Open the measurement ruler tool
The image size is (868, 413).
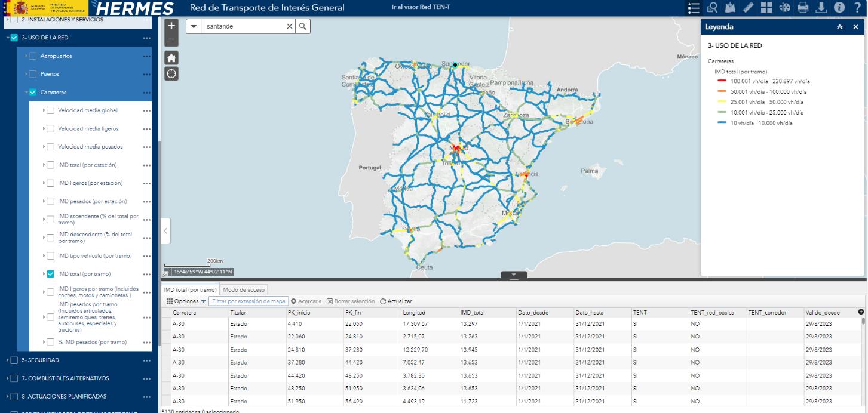(748, 8)
